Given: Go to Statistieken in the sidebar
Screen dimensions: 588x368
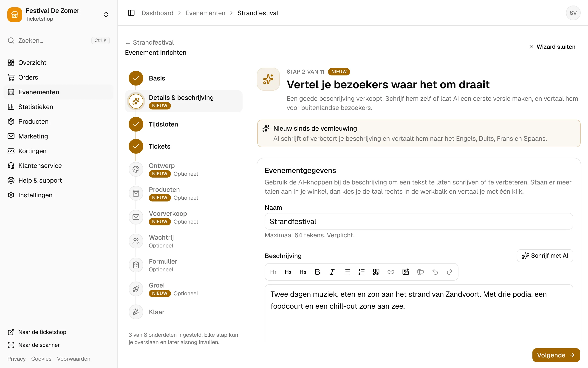Looking at the screenshot, I should [x=58, y=107].
